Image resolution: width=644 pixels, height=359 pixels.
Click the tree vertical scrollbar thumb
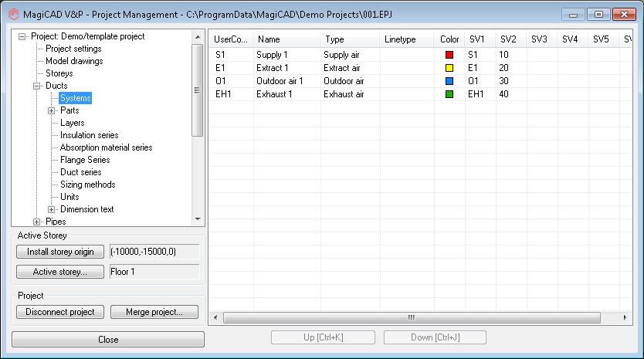[x=198, y=90]
